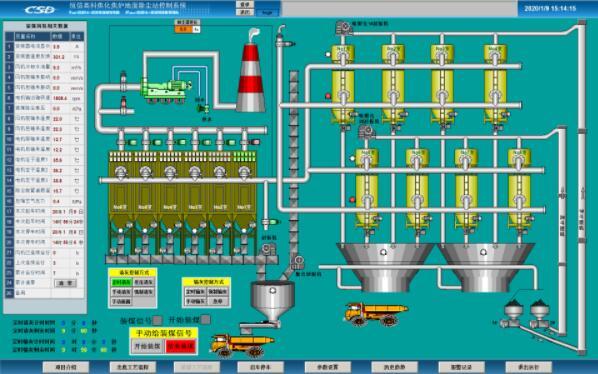This screenshot has width=598, height=374.
Task: Toggle the gray 装煤信号 indicator box
Action: tap(157, 320)
